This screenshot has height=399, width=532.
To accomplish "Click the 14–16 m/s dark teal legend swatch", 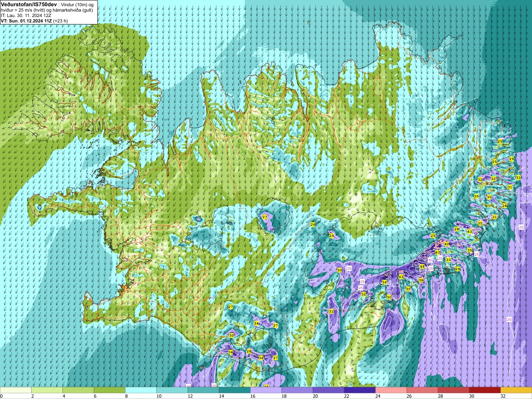I will pyautogui.click(x=234, y=390).
